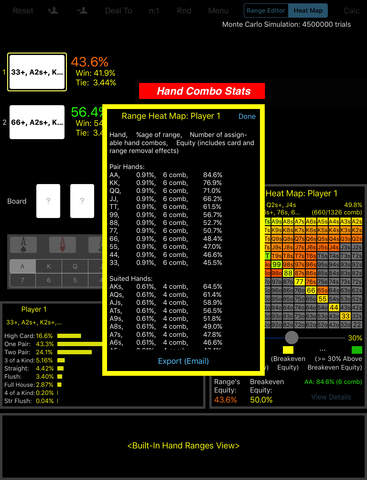367x480 pixels.
Task: Switch to the Range Editor segment
Action: tap(266, 11)
